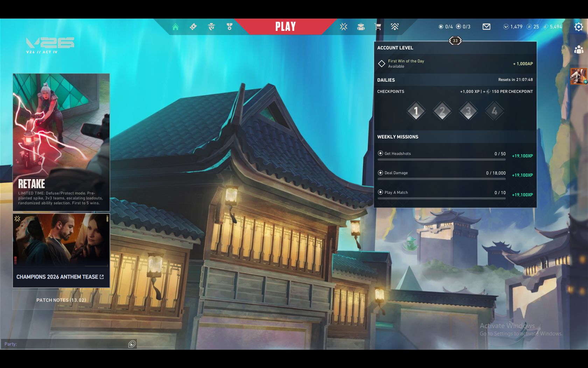This screenshot has height=368, width=588.
Task: Click the party chat swirl icon
Action: click(x=132, y=344)
